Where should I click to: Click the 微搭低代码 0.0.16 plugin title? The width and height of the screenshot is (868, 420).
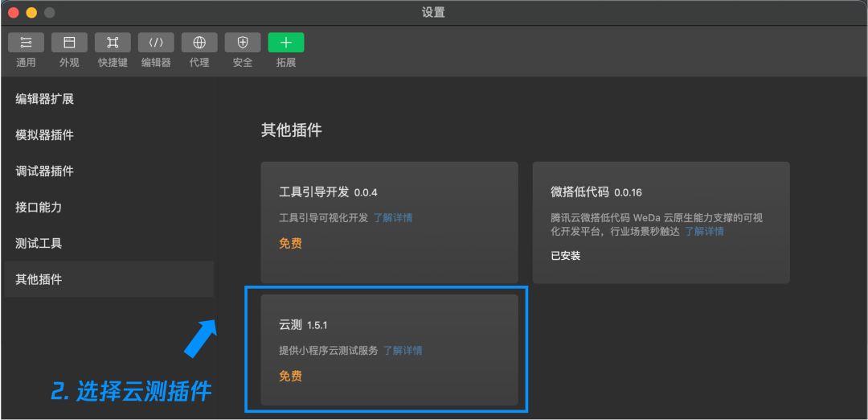click(x=596, y=192)
